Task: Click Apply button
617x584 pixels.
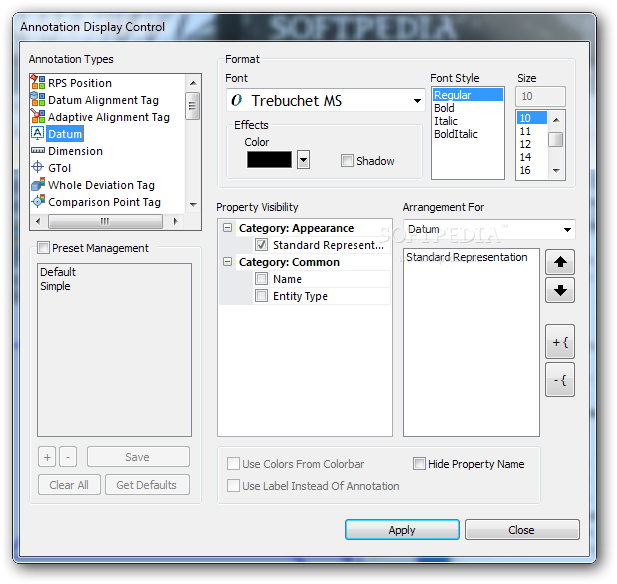Action: [402, 530]
